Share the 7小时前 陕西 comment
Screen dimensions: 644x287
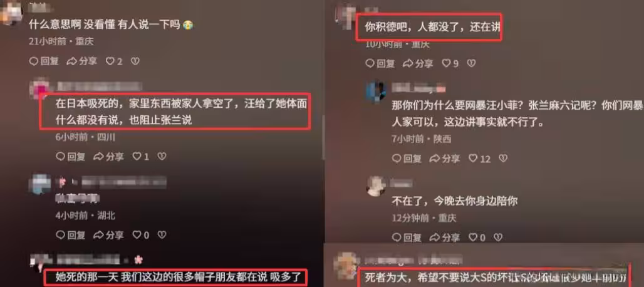click(445, 159)
